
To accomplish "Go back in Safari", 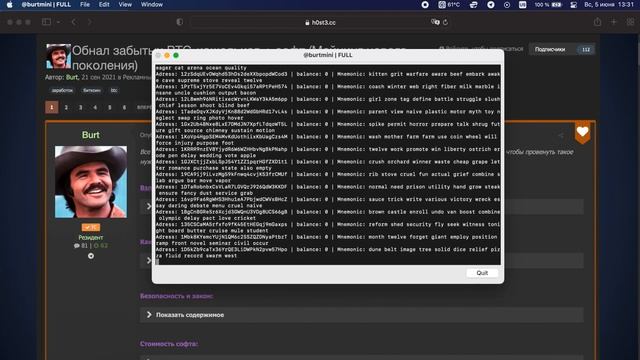I will click(x=74, y=22).
